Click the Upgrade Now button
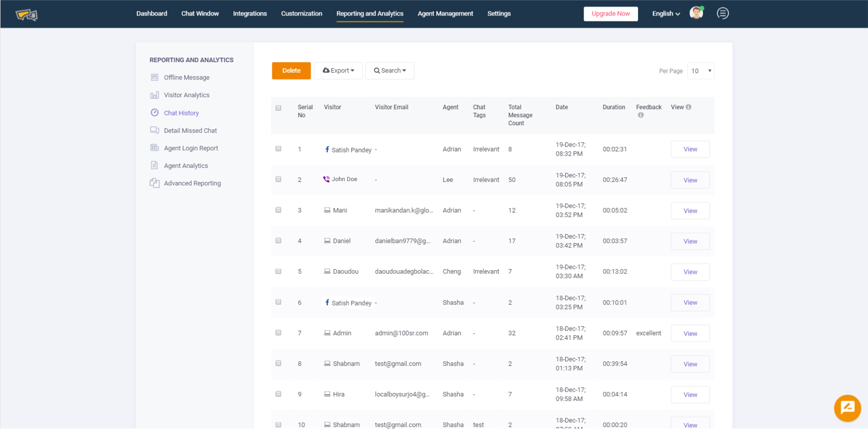 pyautogui.click(x=611, y=14)
